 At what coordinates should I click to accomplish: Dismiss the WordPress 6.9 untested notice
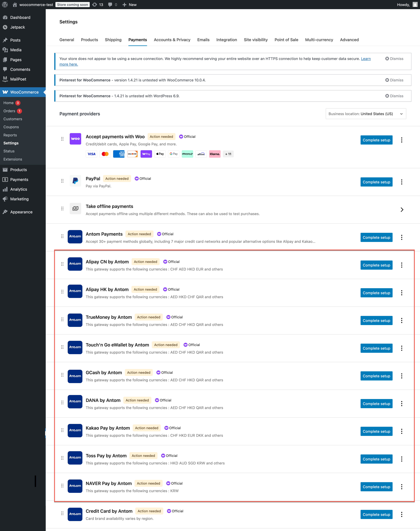tap(394, 96)
